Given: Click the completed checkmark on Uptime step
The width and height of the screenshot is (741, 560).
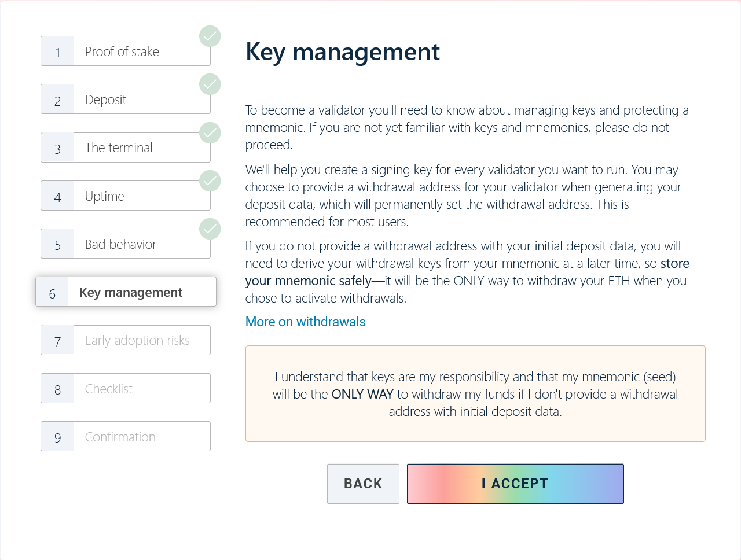Looking at the screenshot, I should click(x=210, y=181).
